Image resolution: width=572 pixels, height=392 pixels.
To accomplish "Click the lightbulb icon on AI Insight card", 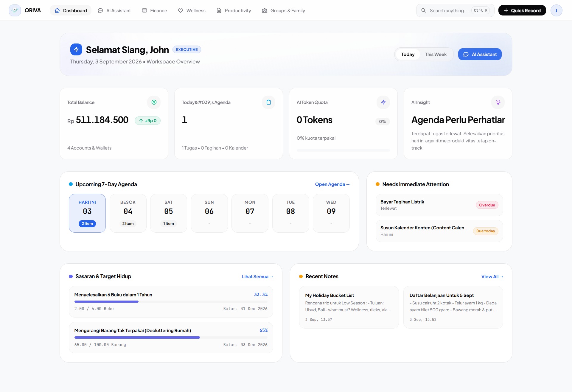I will click(498, 102).
